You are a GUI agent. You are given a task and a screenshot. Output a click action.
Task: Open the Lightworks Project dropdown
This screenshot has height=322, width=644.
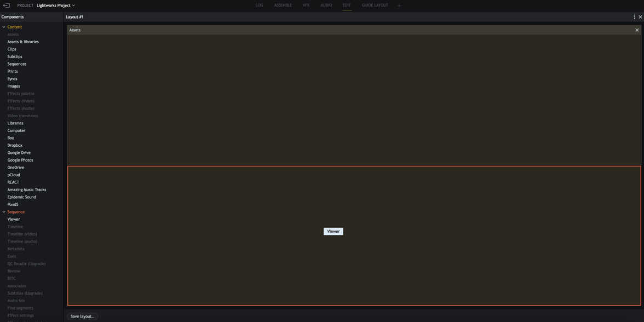click(x=73, y=5)
